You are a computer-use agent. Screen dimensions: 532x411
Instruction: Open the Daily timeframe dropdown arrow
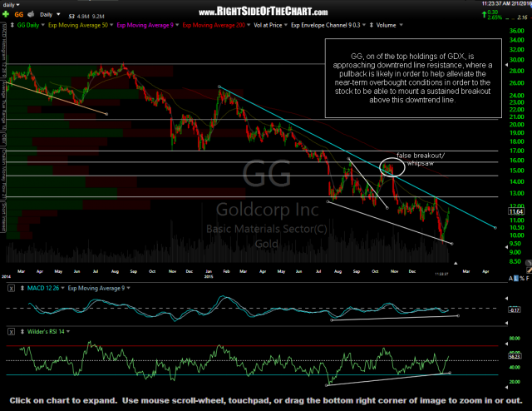(58, 15)
